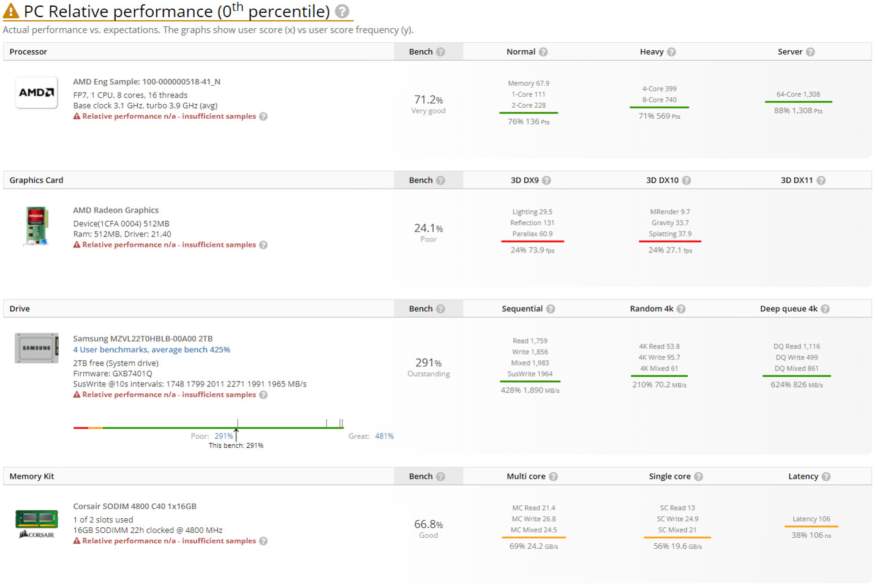Click help icon beside Server column
877x588 pixels.
(810, 52)
